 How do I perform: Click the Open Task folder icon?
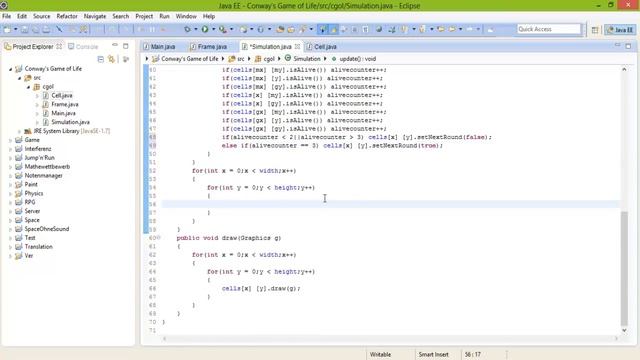click(291, 29)
